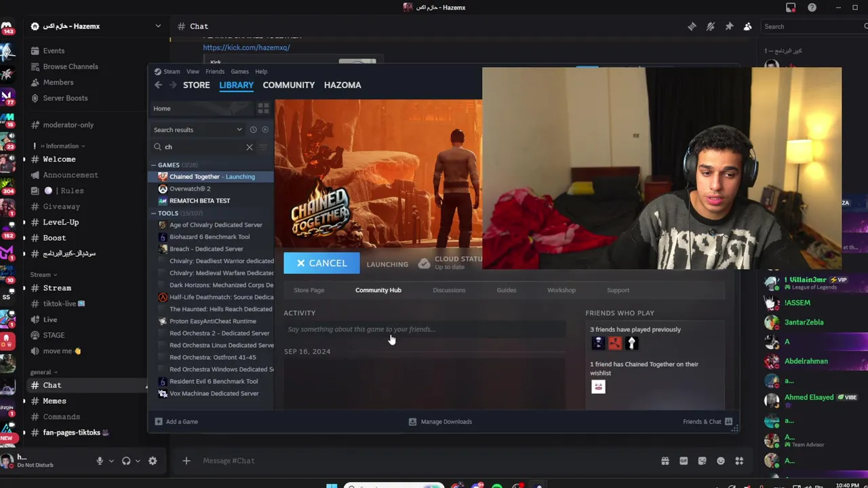This screenshot has height=488, width=868.
Task: Go forward in Steam navigation
Action: (172, 85)
